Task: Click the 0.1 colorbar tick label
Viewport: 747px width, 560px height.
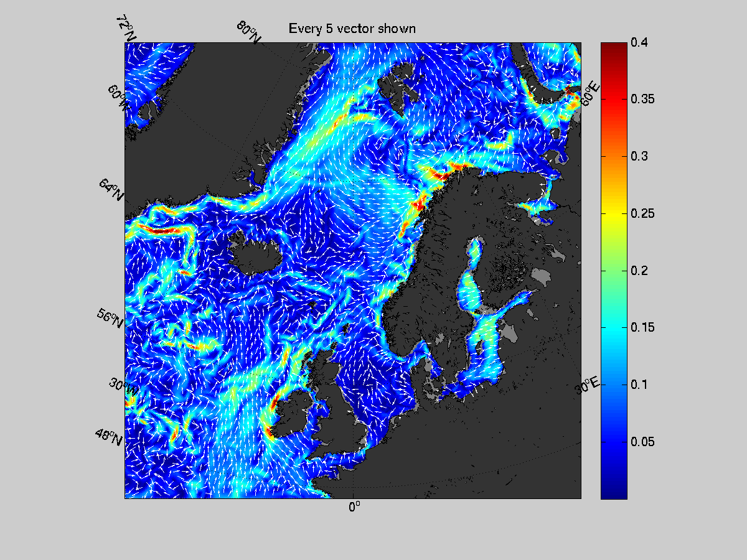Action: point(639,385)
